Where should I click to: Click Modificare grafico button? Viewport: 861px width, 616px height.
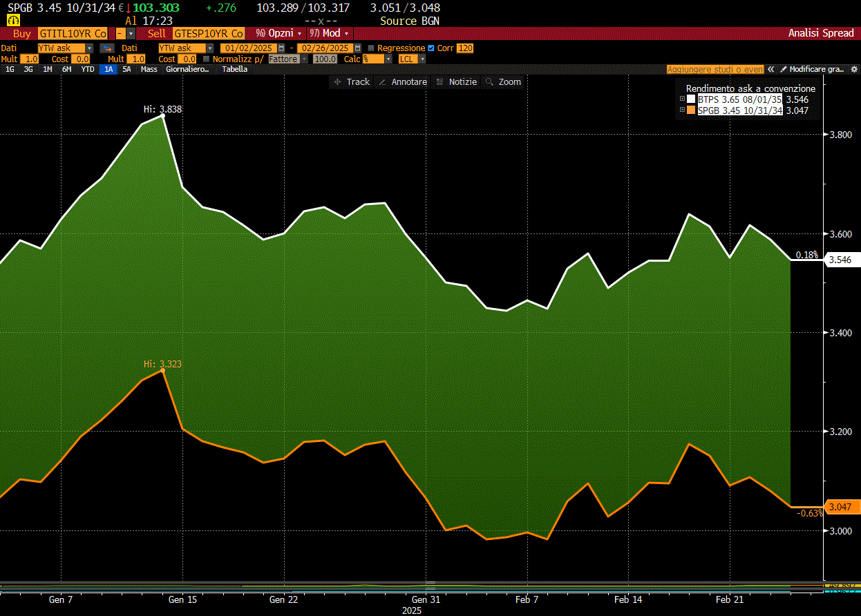(x=812, y=69)
